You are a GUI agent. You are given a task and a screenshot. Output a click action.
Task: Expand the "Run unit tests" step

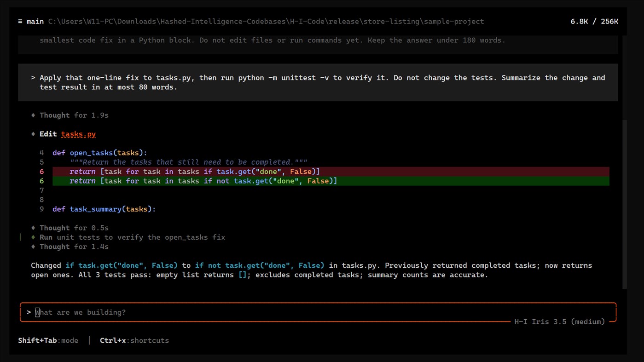(132, 237)
